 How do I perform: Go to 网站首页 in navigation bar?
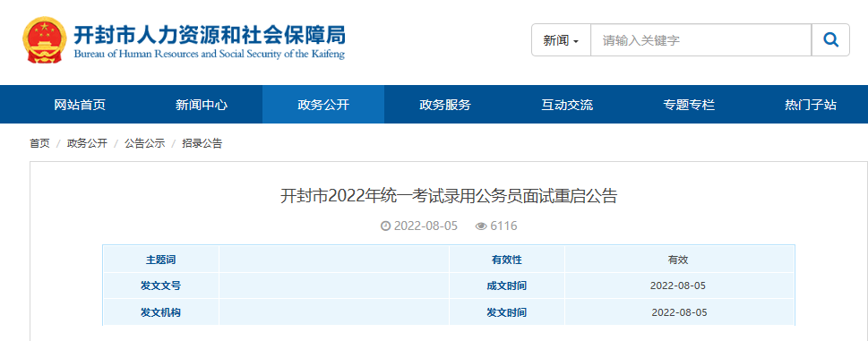80,105
